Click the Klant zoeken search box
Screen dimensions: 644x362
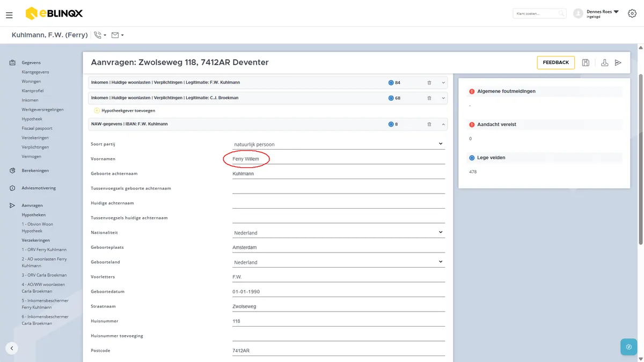[x=539, y=13]
